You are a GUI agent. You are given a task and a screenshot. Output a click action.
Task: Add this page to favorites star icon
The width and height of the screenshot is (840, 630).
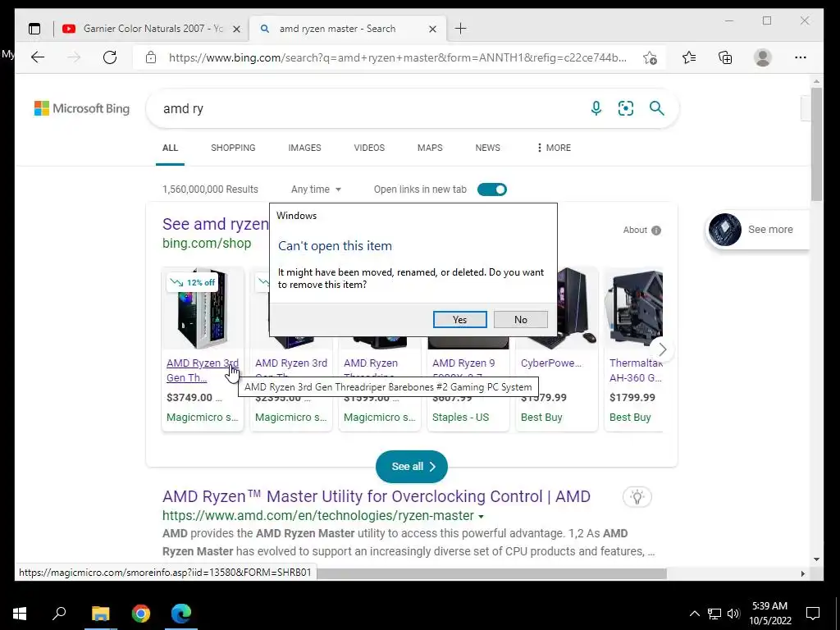(650, 58)
